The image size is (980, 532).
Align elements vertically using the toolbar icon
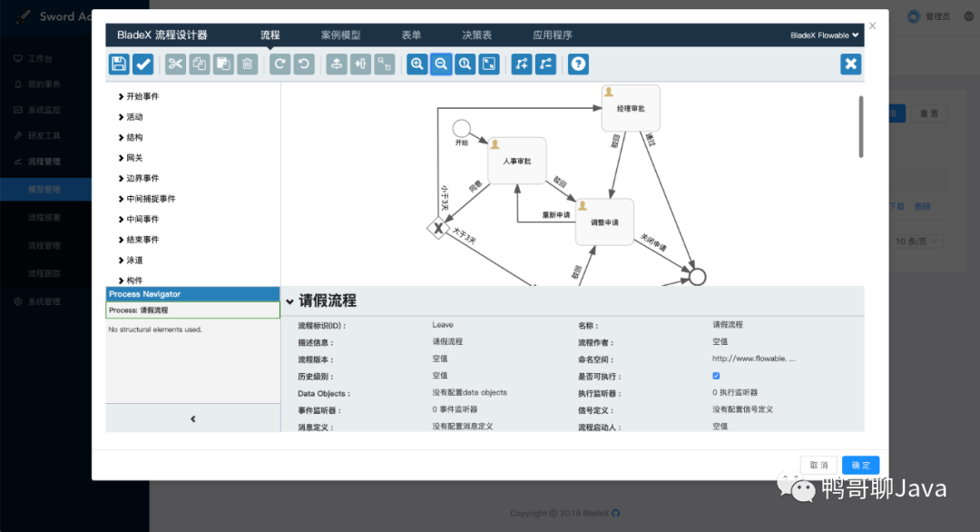tap(337, 64)
